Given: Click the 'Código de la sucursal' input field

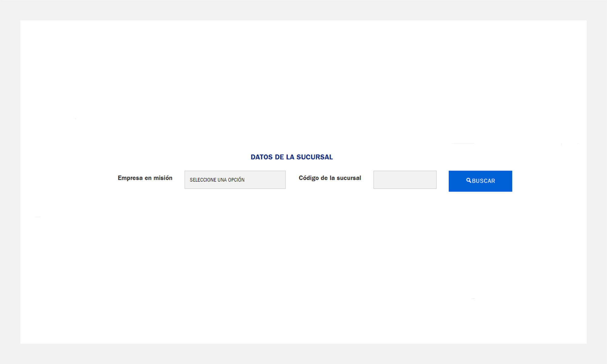Looking at the screenshot, I should [405, 180].
